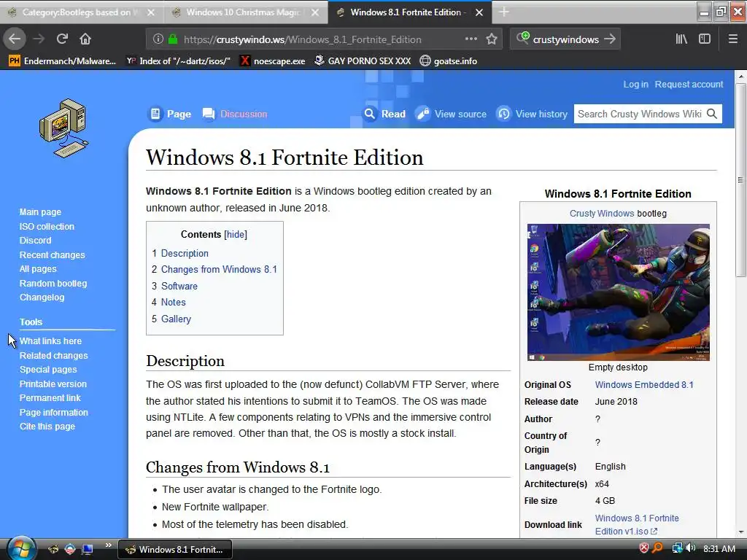Click the Show desktop quick launch icon

point(87,550)
